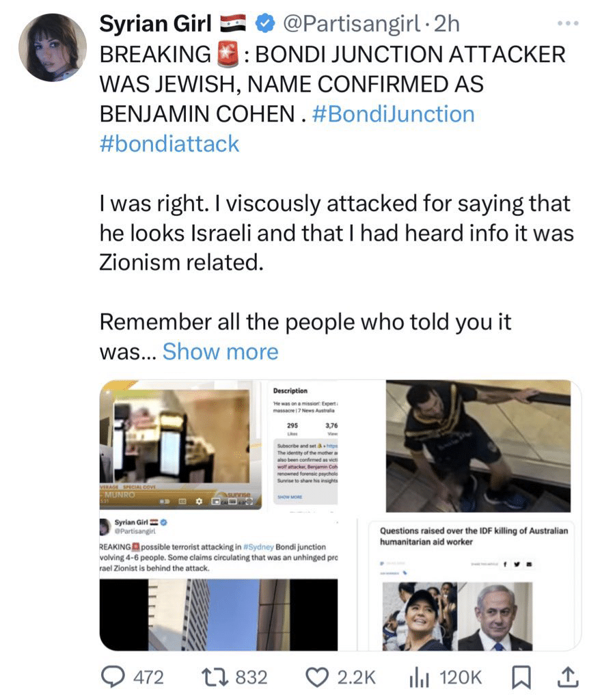The image size is (600, 700).
Task: Open the #BondiJunction hashtag
Action: coord(394,114)
